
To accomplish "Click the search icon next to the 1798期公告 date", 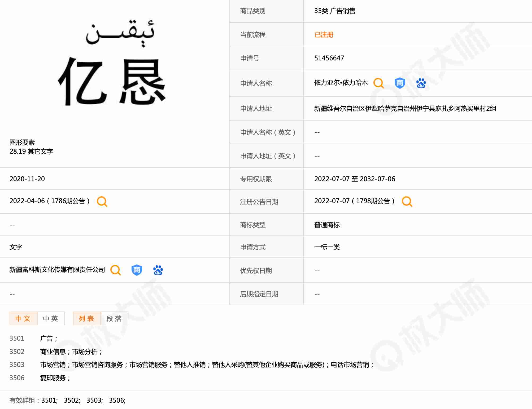I will click(x=407, y=202).
